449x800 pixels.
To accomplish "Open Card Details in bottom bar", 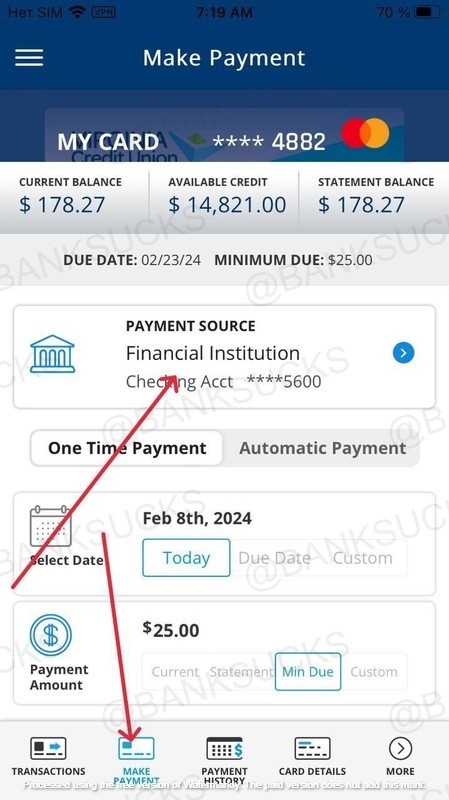I will (x=312, y=757).
